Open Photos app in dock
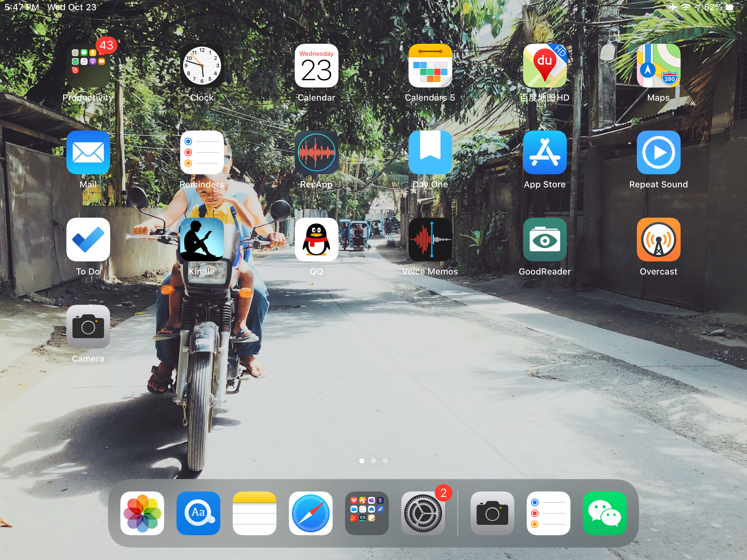The height and width of the screenshot is (560, 747). coord(142,513)
